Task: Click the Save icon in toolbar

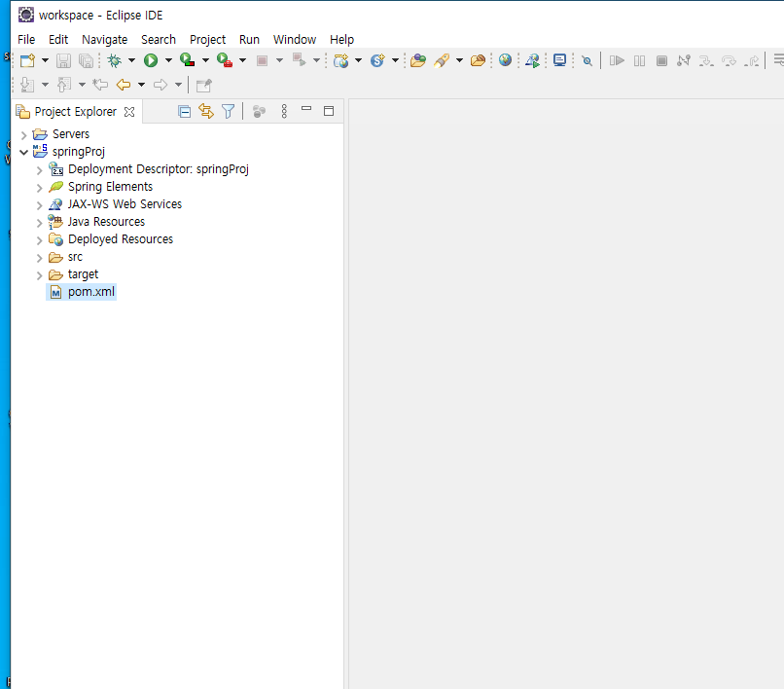Action: tap(63, 60)
